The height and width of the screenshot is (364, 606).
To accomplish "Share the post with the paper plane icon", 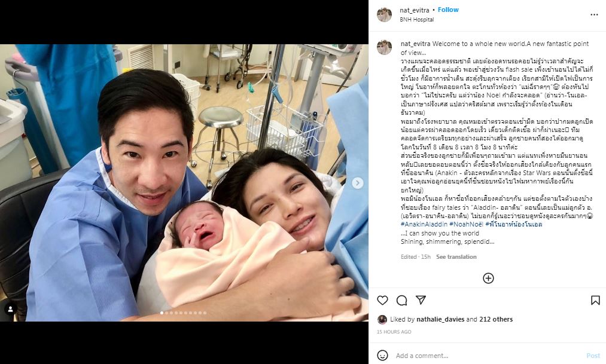I will 421,300.
